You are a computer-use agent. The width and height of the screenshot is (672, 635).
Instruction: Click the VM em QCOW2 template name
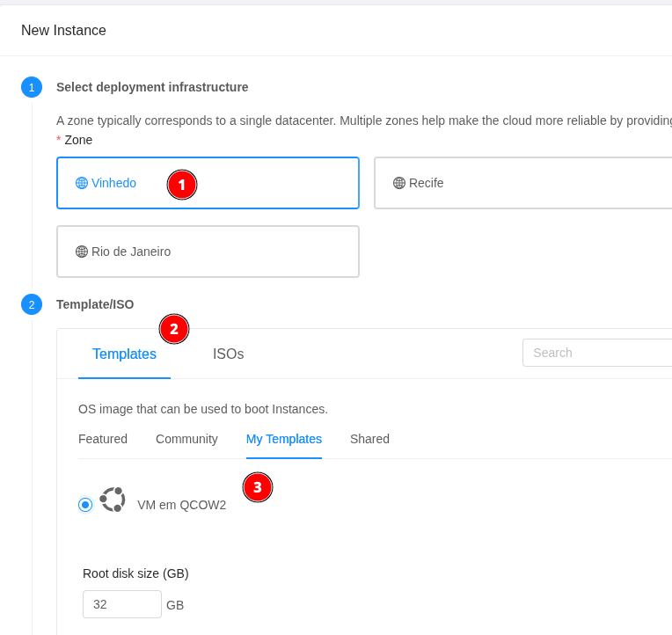coord(181,505)
